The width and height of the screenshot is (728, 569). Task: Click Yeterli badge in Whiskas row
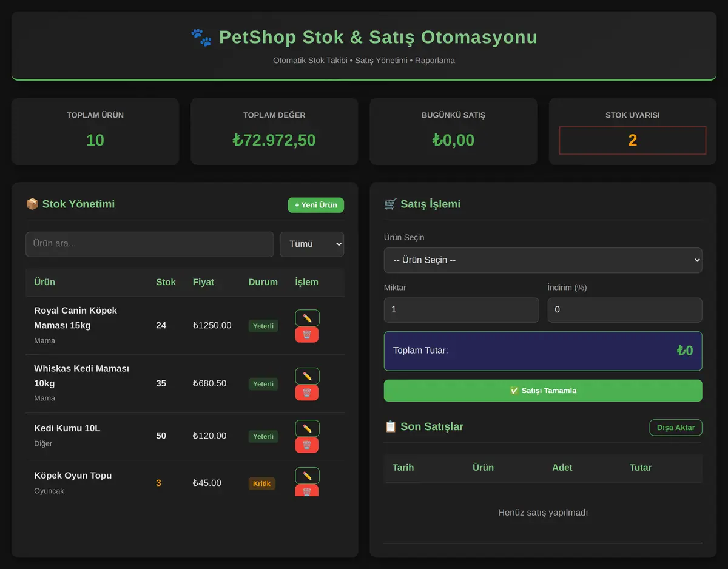pyautogui.click(x=263, y=384)
